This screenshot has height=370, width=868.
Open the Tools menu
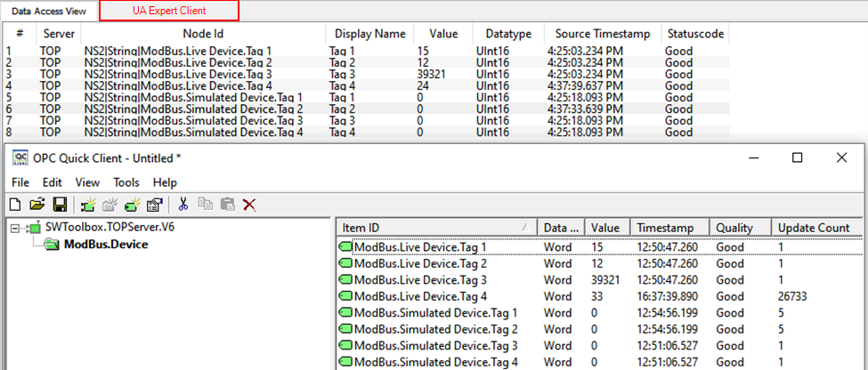126,182
